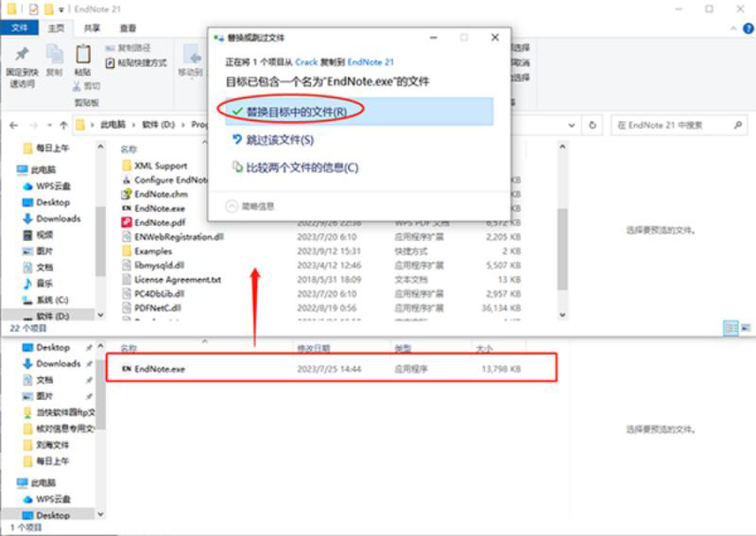The width and height of the screenshot is (756, 536).
Task: Click the blue Help question mark icon
Action: tap(747, 28)
